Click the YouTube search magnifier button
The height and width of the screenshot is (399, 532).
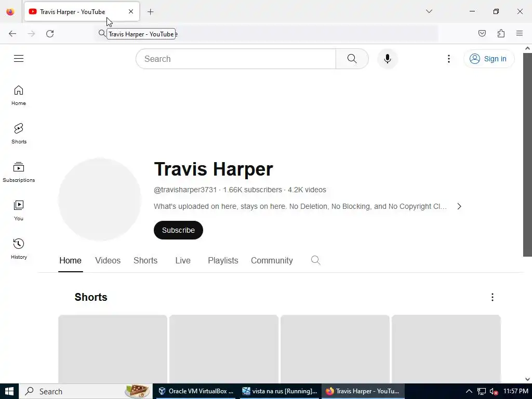(352, 59)
